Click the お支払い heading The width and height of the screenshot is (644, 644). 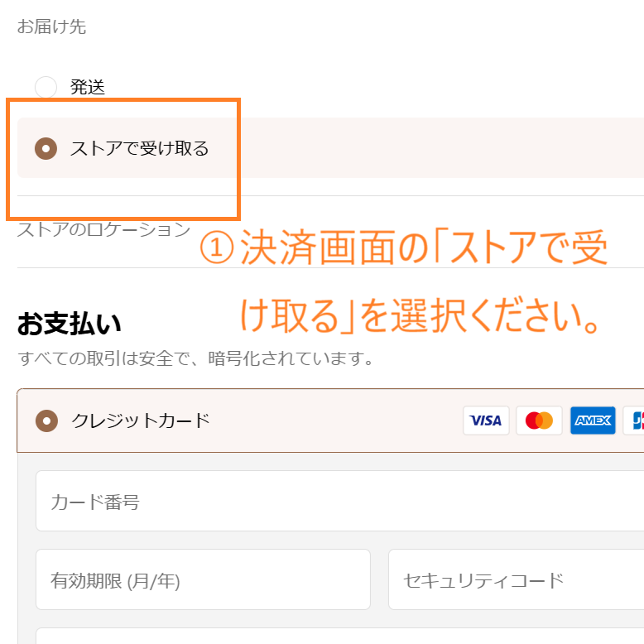click(x=68, y=324)
